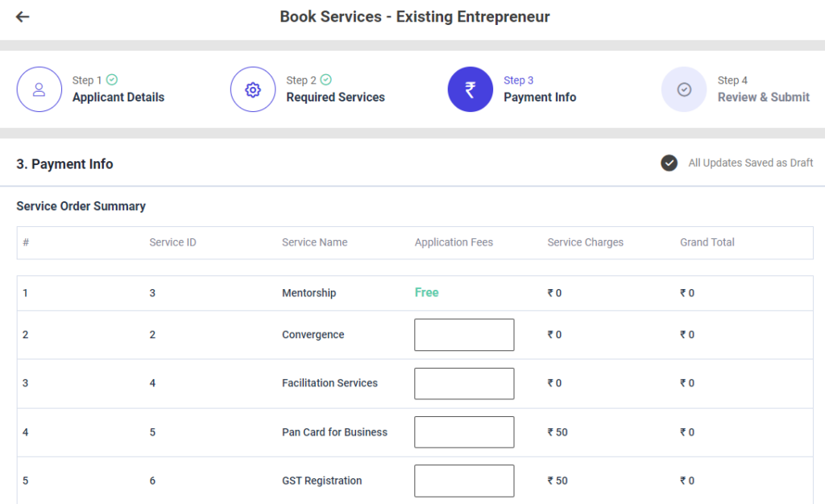Go to the Required Services step

335,97
